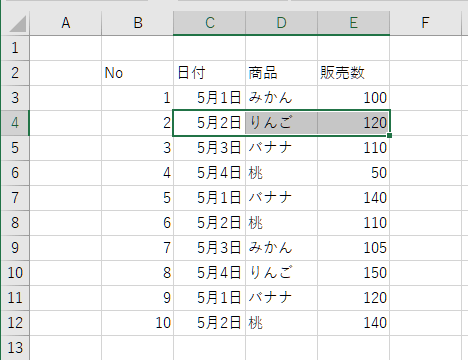
Task: Select row 1 header
Action: pyautogui.click(x=15, y=48)
